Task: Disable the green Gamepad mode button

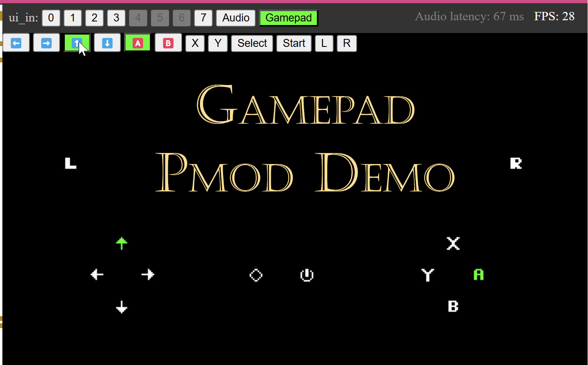Action: click(289, 18)
